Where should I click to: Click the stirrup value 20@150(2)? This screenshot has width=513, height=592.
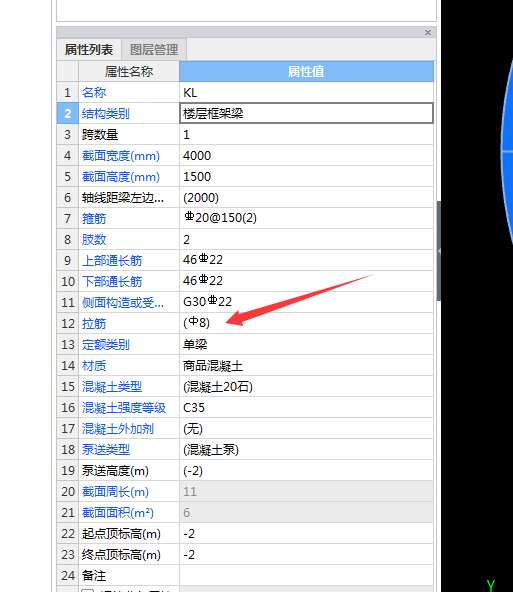click(x=306, y=218)
